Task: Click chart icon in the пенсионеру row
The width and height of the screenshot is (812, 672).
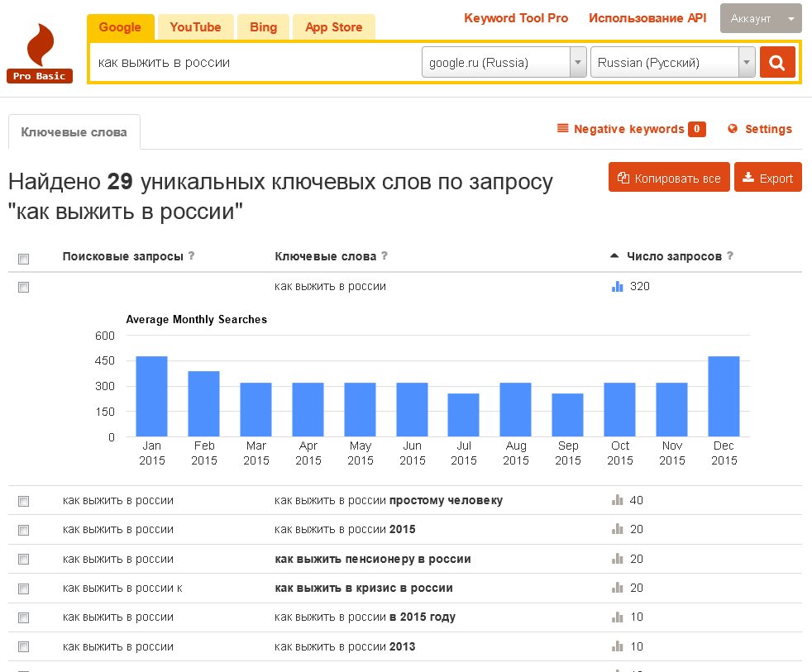Action: [x=618, y=559]
